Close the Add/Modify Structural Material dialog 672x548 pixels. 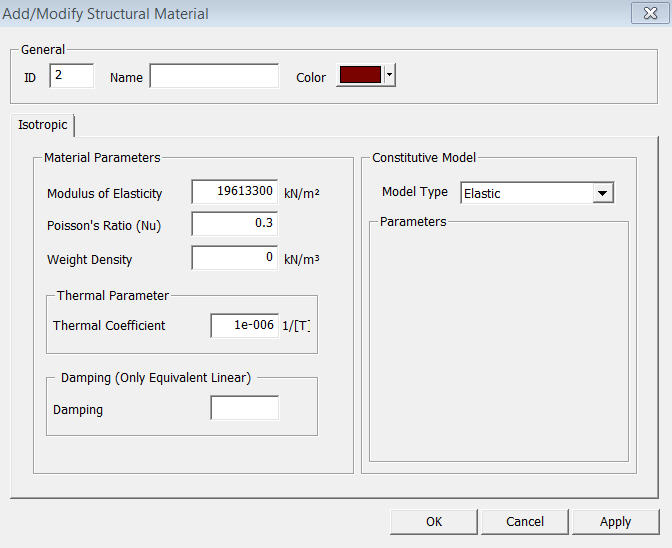(644, 13)
